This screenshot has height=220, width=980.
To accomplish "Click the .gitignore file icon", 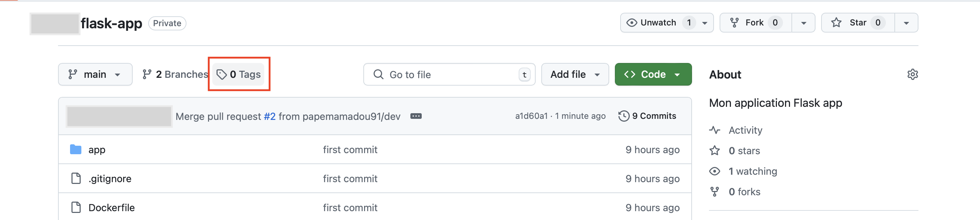I will coord(76,179).
